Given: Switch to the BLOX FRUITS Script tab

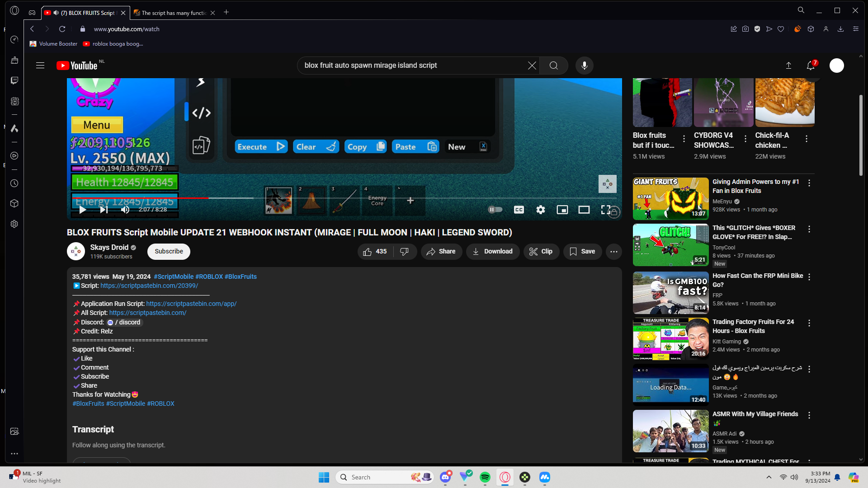Looking at the screenshot, I should coord(85,13).
